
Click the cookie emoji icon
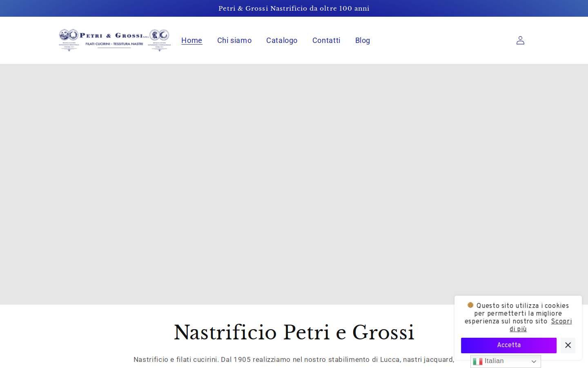(470, 305)
